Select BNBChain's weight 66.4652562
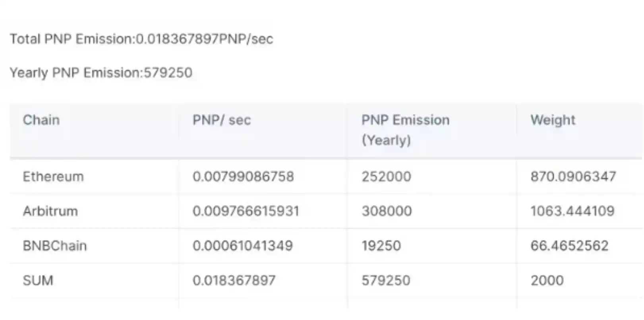 (x=569, y=246)
